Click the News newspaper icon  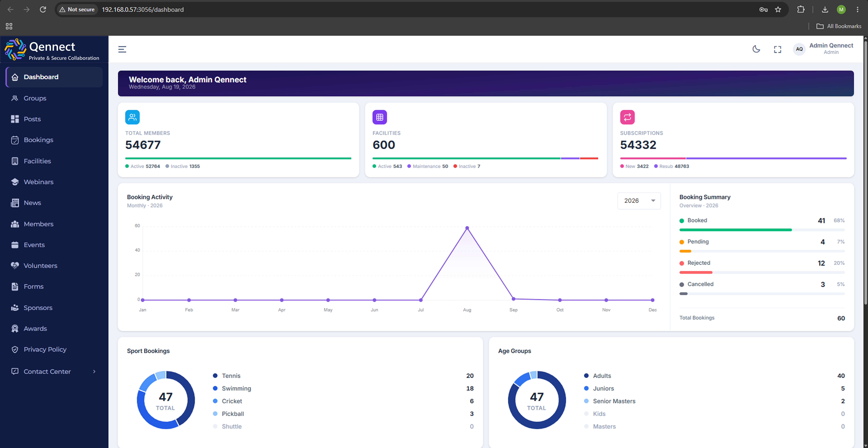point(15,203)
